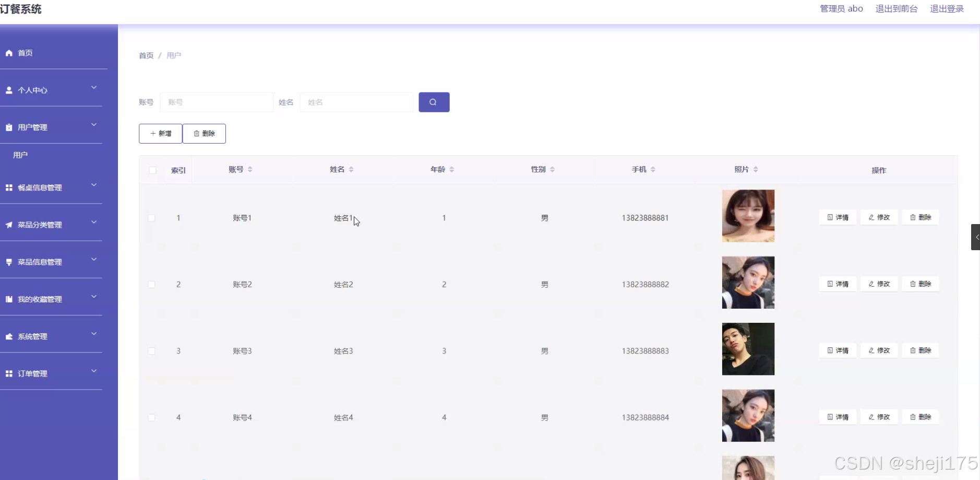Image resolution: width=980 pixels, height=480 pixels.
Task: Click 退出到前台 link
Action: [x=897, y=9]
